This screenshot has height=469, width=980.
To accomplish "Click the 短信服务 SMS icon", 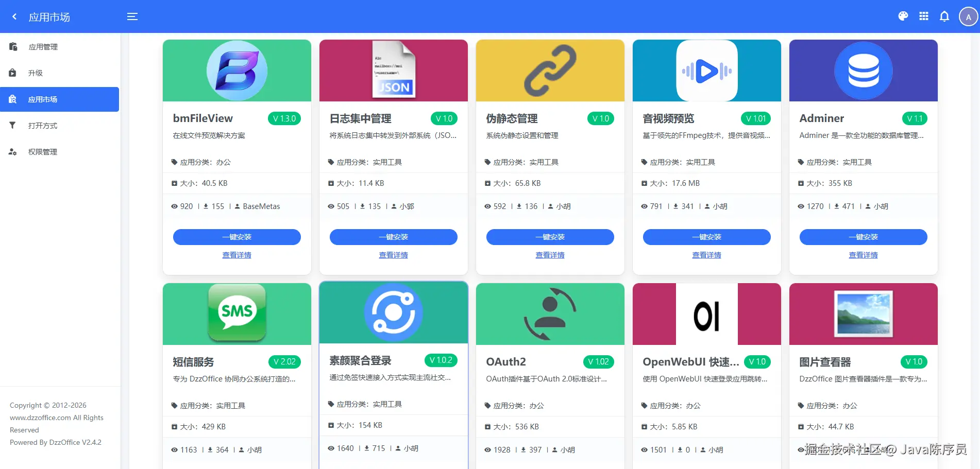I will (x=237, y=313).
